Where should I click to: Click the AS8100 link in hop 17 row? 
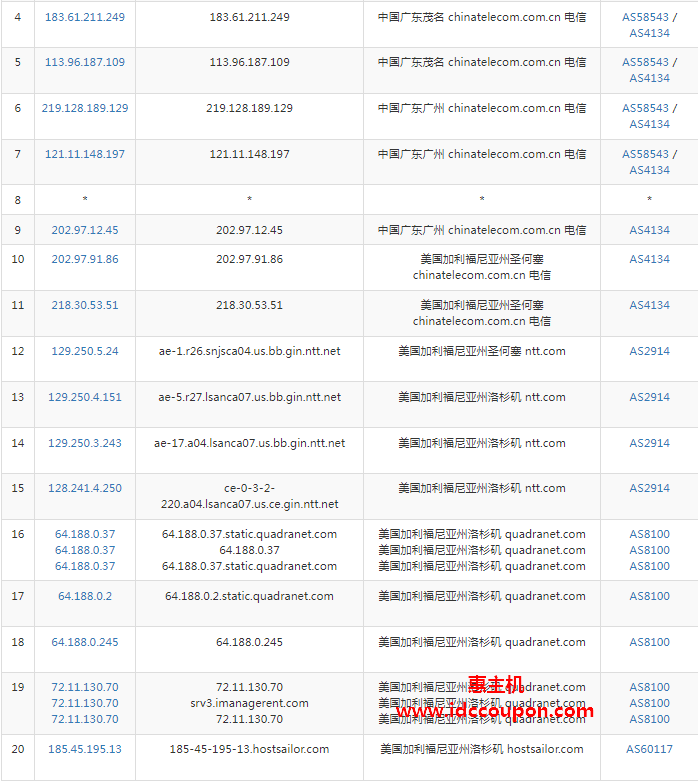point(649,596)
